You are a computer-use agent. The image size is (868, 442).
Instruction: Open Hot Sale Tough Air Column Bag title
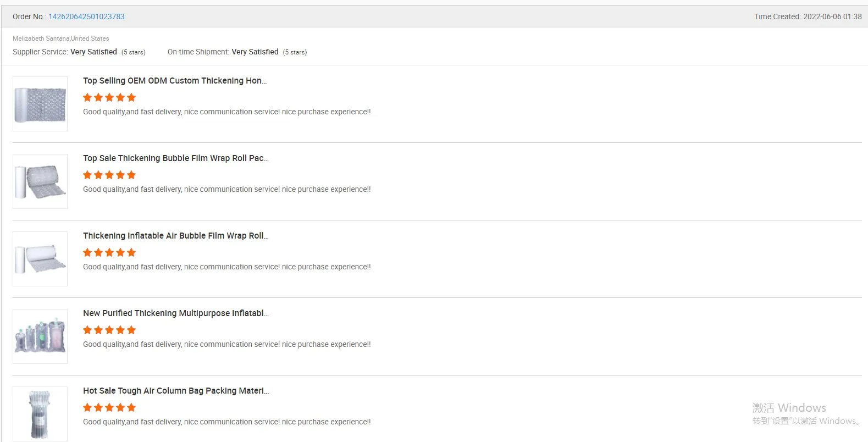[x=176, y=391]
